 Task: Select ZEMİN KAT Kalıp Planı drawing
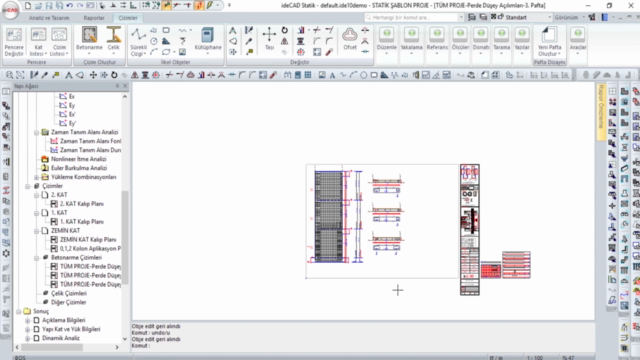tap(88, 240)
